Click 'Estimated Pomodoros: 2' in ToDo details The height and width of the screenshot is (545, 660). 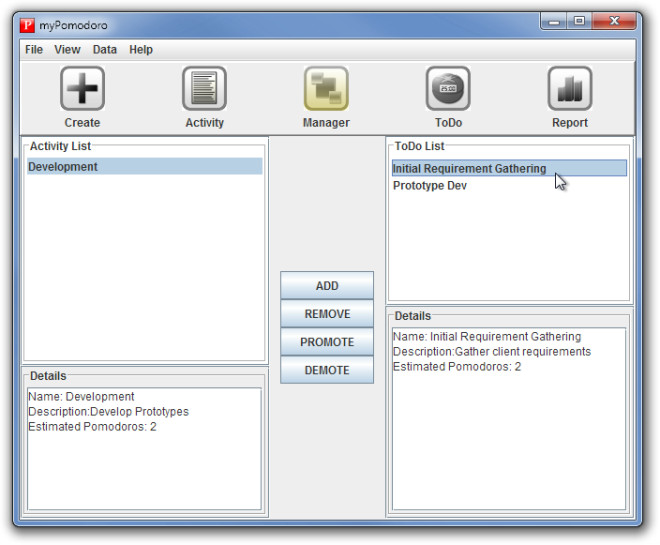tap(457, 367)
